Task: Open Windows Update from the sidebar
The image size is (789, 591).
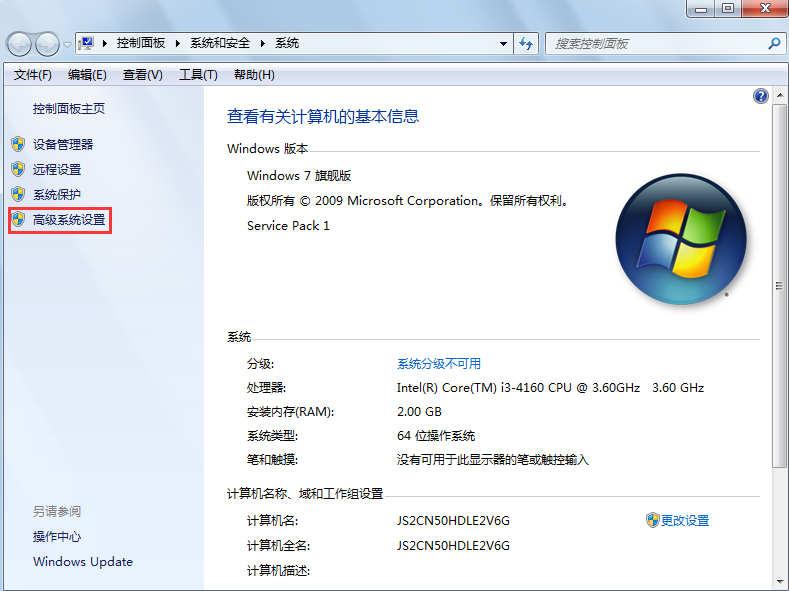Action: 82,561
